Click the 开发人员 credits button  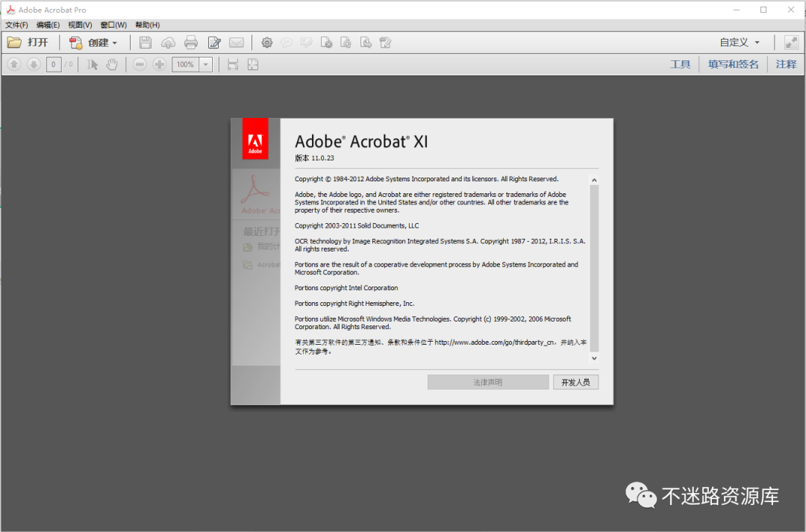pos(575,383)
